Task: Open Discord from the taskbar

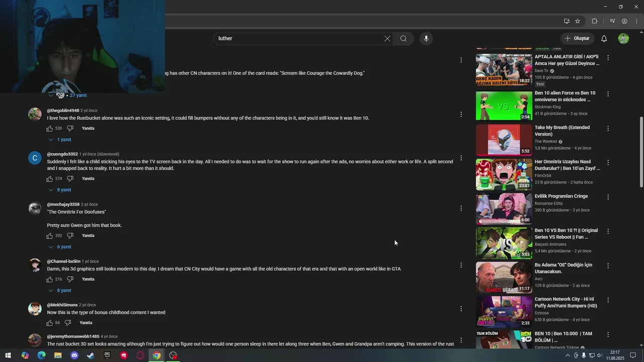Action: pyautogui.click(x=74, y=355)
